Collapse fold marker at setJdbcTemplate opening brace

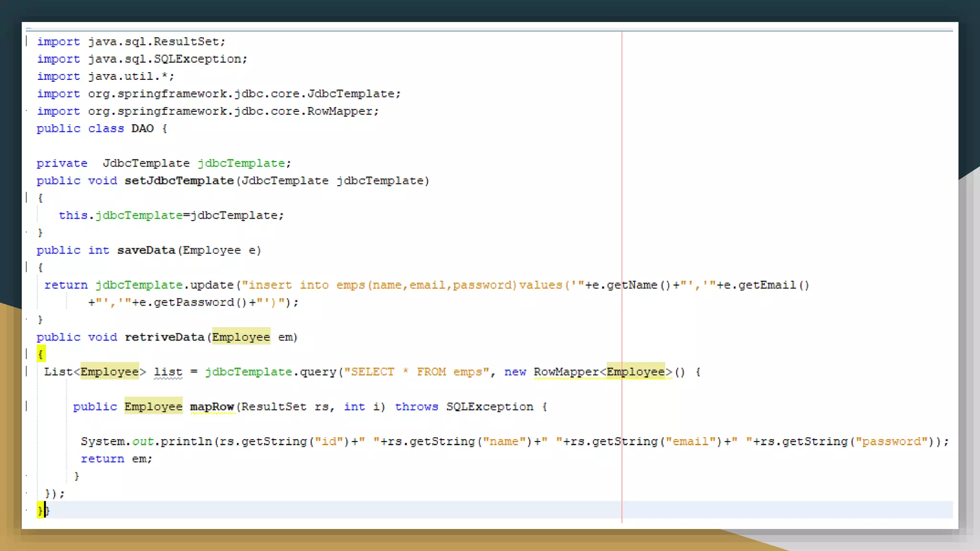coord(27,198)
